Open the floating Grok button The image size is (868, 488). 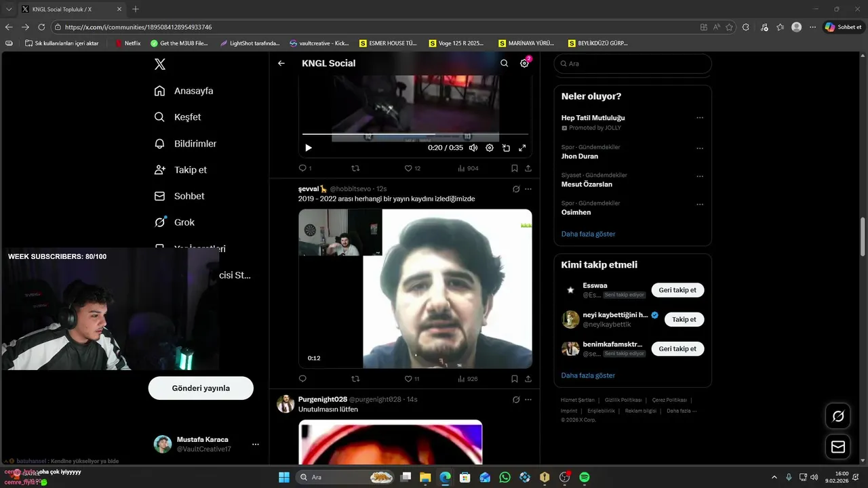tap(837, 416)
